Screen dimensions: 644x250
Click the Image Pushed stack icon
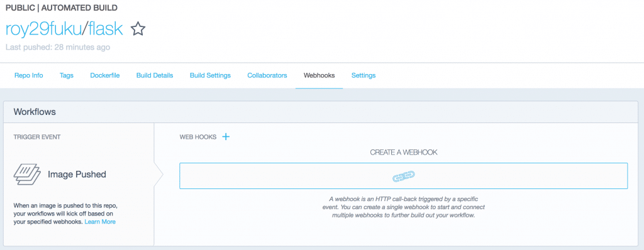(x=27, y=175)
